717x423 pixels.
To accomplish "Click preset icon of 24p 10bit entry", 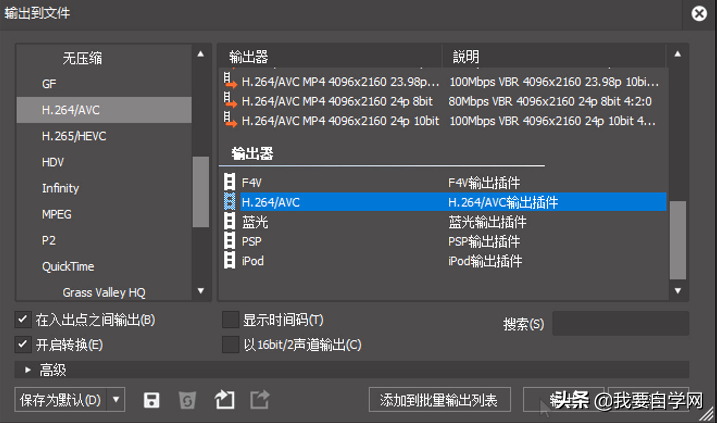I will 230,120.
